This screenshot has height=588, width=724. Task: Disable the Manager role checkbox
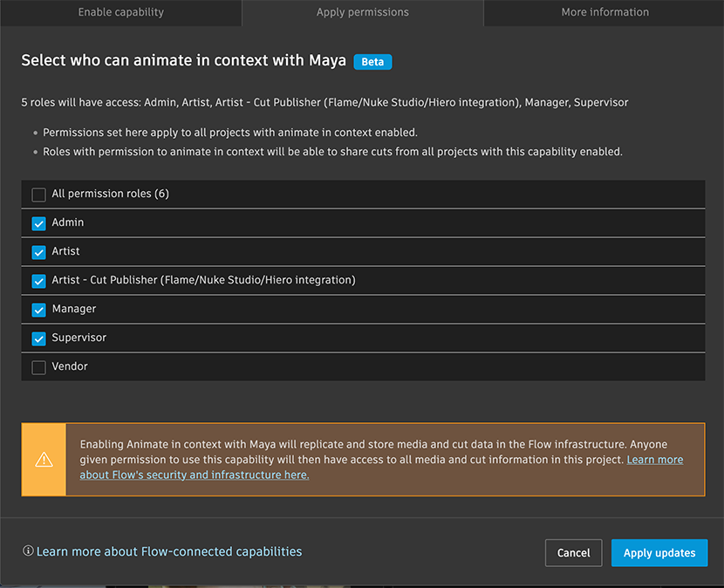(x=38, y=310)
